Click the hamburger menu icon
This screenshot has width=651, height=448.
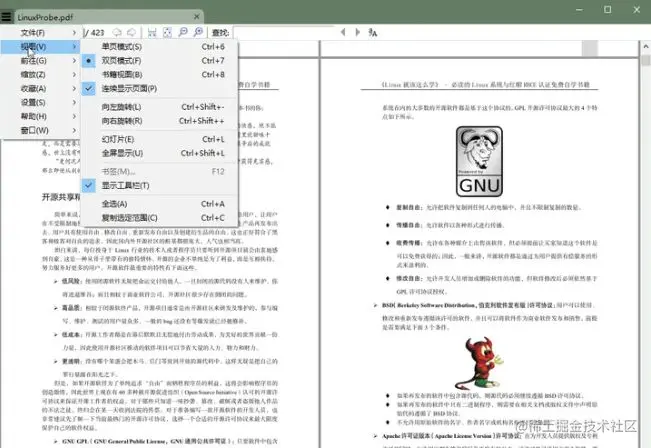[6, 17]
